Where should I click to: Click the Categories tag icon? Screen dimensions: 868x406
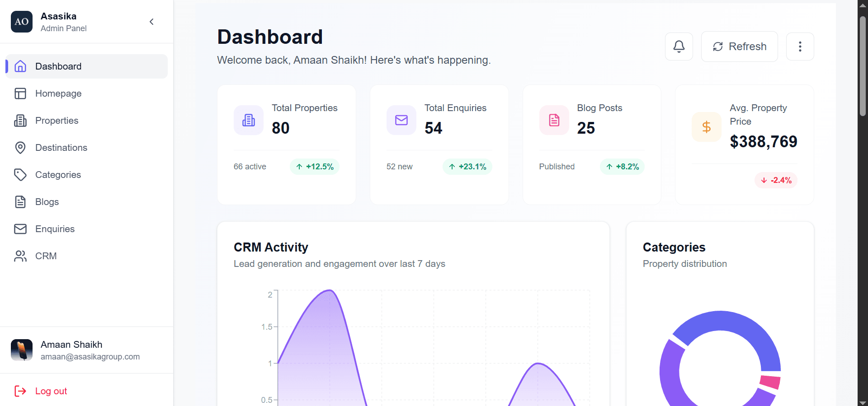tap(20, 175)
